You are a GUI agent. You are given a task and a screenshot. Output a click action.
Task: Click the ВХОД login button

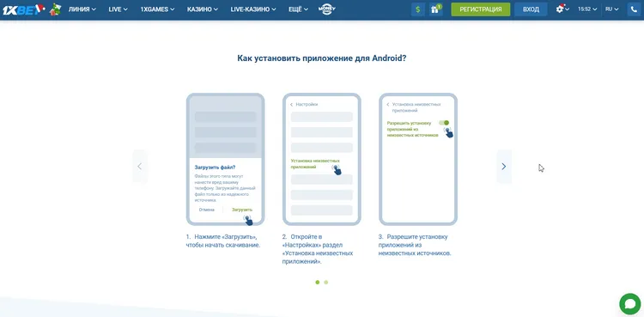[x=531, y=9]
